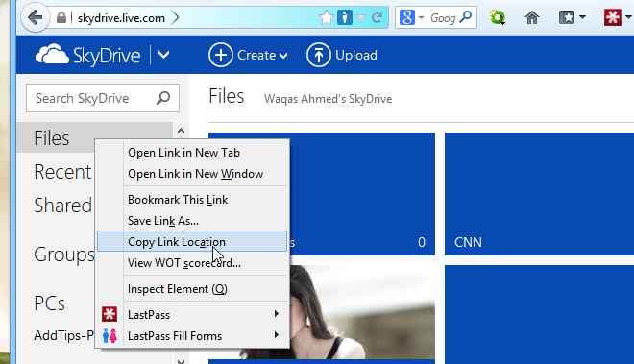Click the folder tile showing count 0

362,194
